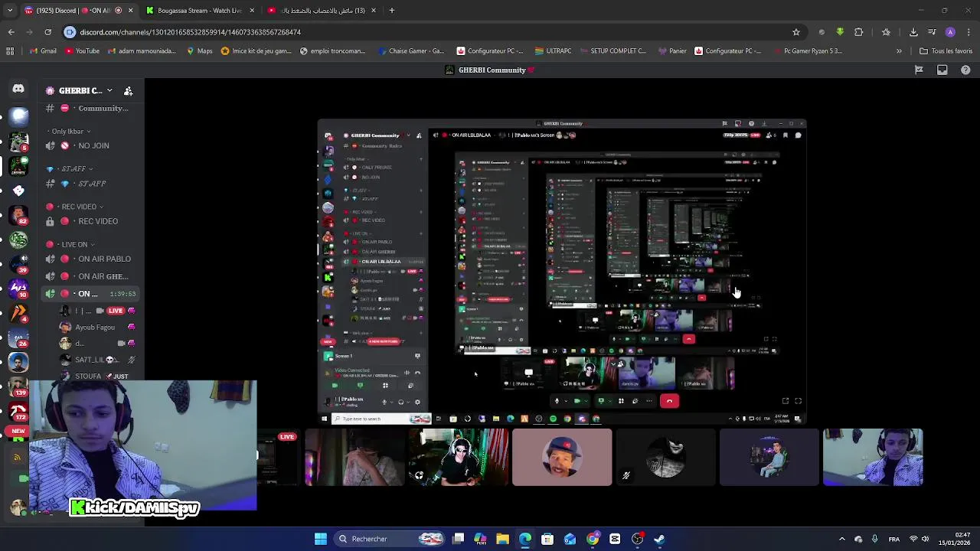Image resolution: width=980 pixels, height=551 pixels.
Task: Open green-logo server icon with 5 badge
Action: [x=18, y=142]
